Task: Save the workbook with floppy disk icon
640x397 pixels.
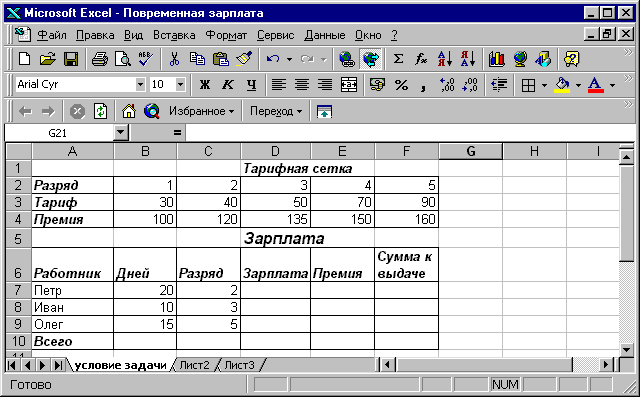Action: click(71, 59)
